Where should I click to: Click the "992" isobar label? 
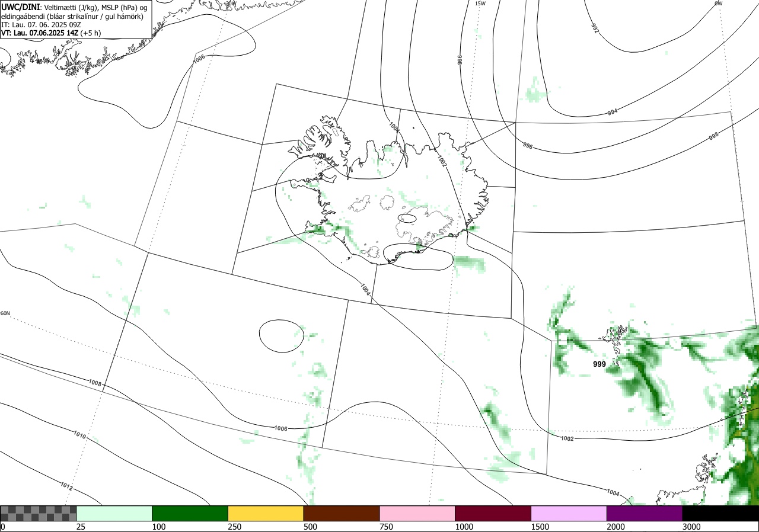(x=595, y=28)
